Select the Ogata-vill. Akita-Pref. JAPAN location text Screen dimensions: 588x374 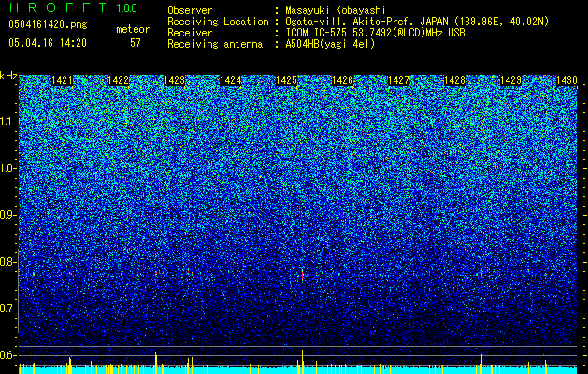pos(417,22)
